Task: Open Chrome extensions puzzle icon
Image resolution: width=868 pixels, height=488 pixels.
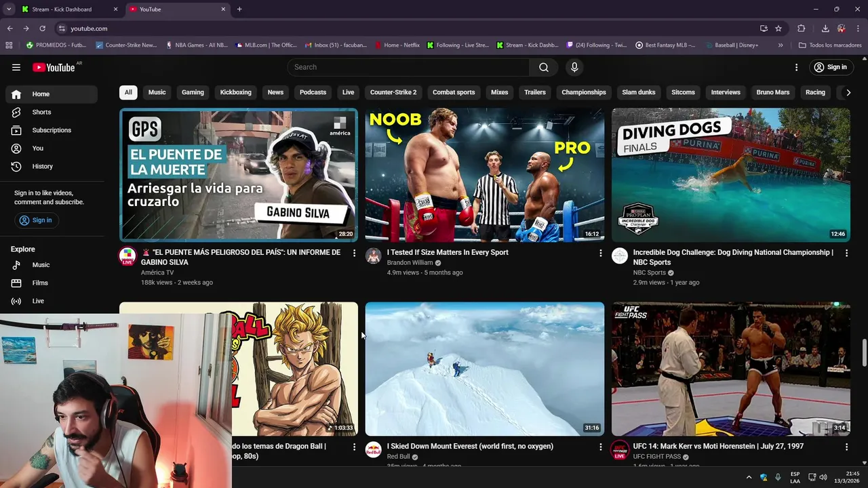Action: click(x=802, y=28)
